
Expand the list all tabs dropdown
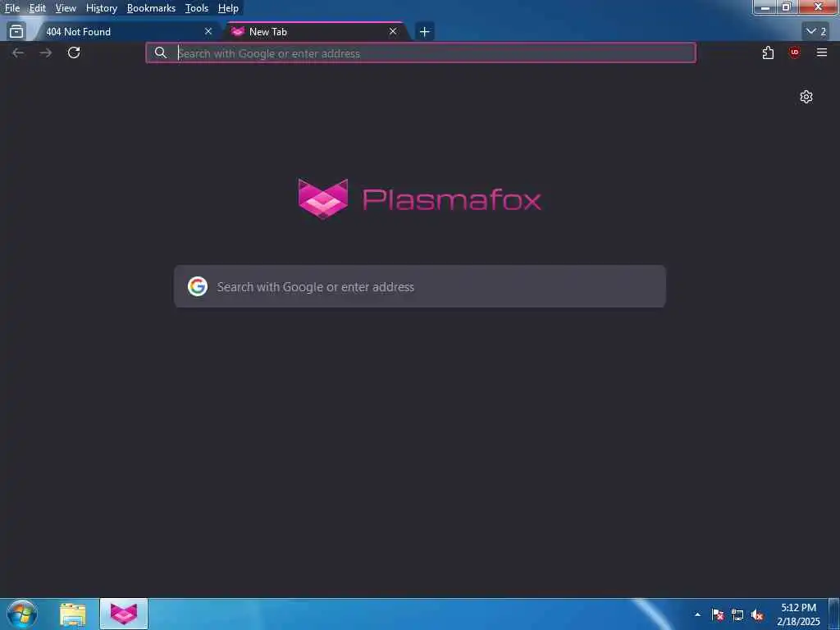816,32
